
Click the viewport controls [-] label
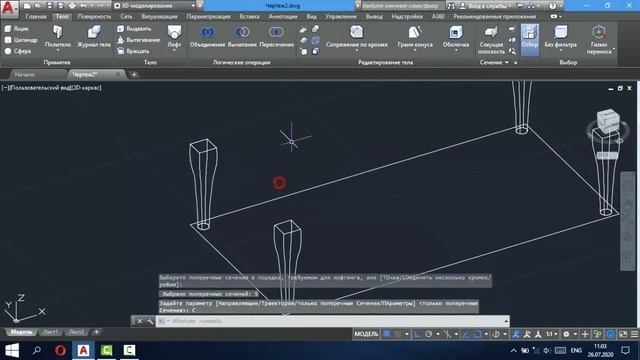click(x=4, y=88)
